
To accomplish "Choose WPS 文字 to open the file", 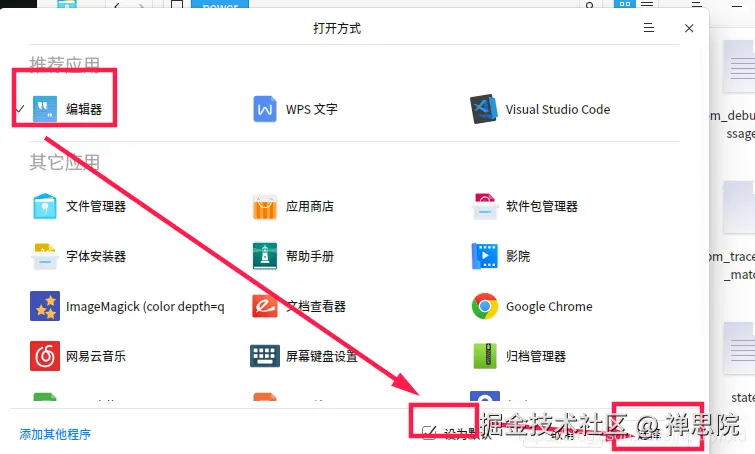I will pos(295,109).
